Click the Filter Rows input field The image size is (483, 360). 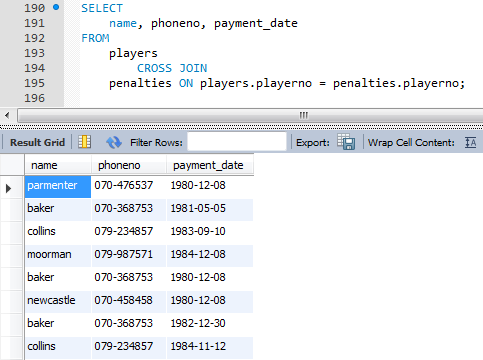(237, 142)
